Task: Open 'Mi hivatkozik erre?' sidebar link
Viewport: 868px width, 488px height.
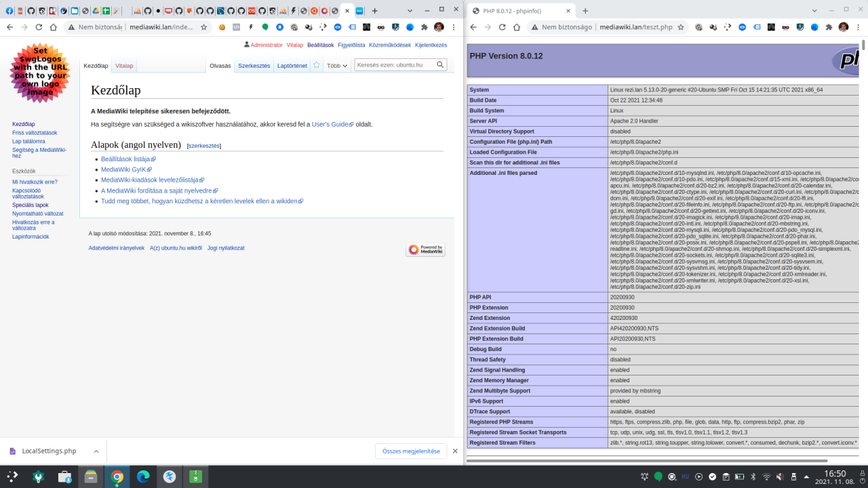Action: (35, 182)
